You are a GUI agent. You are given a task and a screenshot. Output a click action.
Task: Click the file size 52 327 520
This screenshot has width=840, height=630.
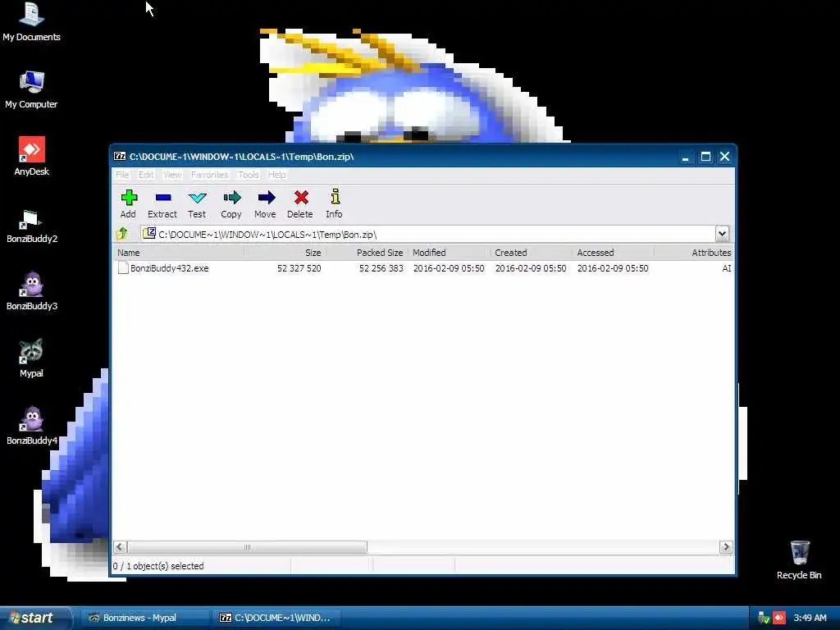pyautogui.click(x=299, y=268)
